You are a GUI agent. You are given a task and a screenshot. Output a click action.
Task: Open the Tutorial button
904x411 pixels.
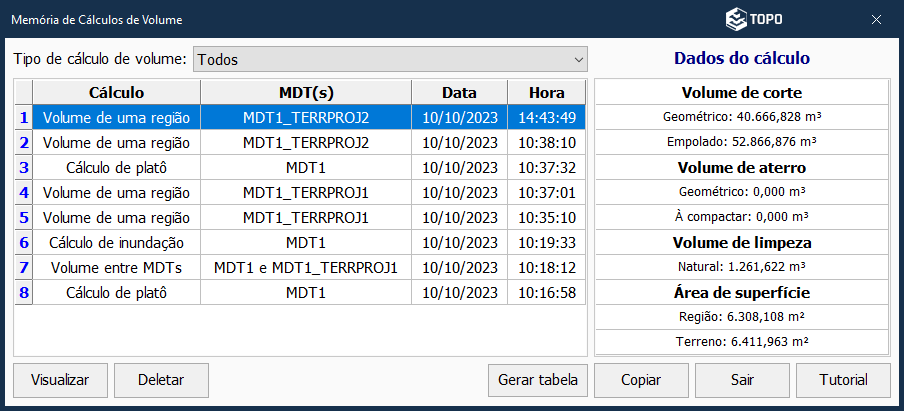pos(843,380)
